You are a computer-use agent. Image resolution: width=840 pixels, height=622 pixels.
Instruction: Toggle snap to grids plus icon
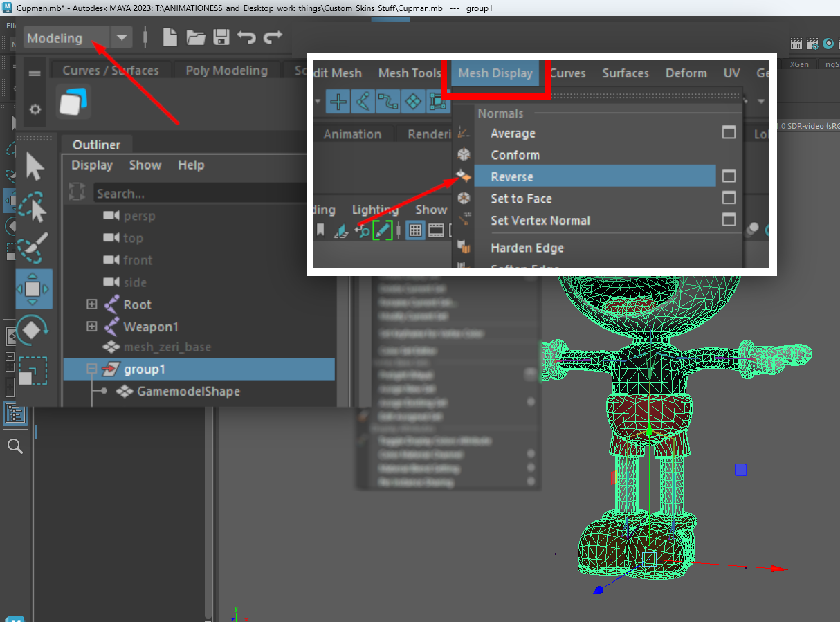click(x=338, y=102)
